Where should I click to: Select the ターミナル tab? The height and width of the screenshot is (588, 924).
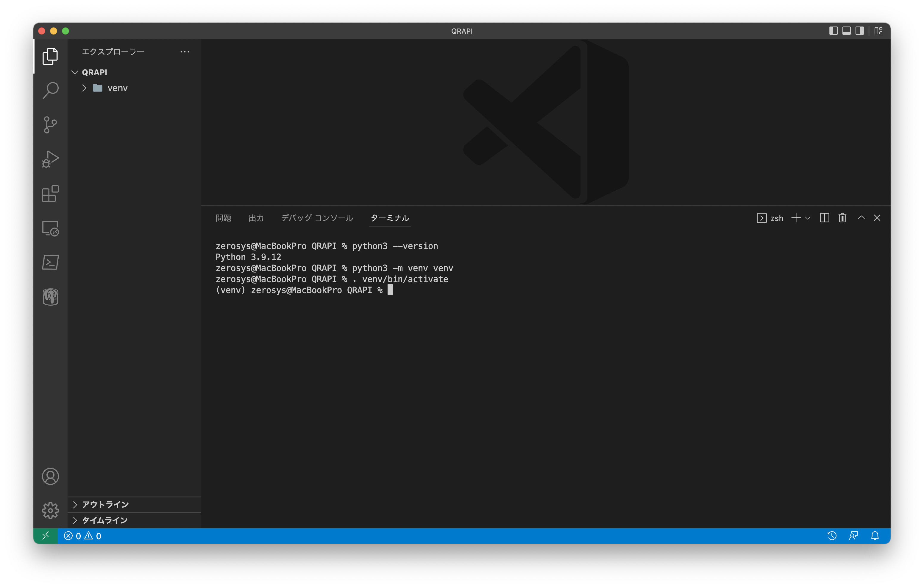(389, 218)
